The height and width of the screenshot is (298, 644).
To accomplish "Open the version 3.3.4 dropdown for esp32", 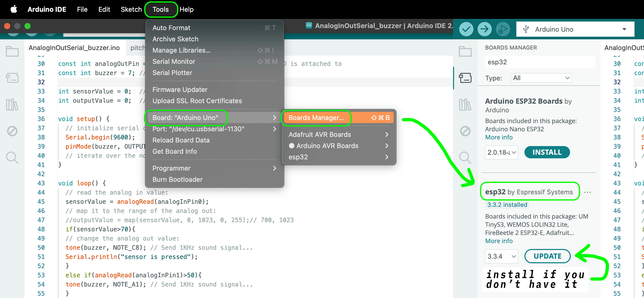I will (501, 256).
